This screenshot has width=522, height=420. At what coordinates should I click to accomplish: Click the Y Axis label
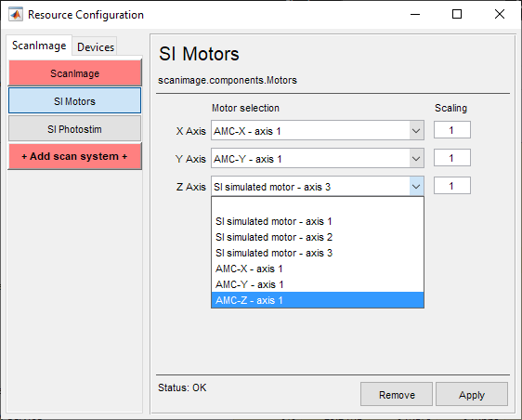(190, 159)
